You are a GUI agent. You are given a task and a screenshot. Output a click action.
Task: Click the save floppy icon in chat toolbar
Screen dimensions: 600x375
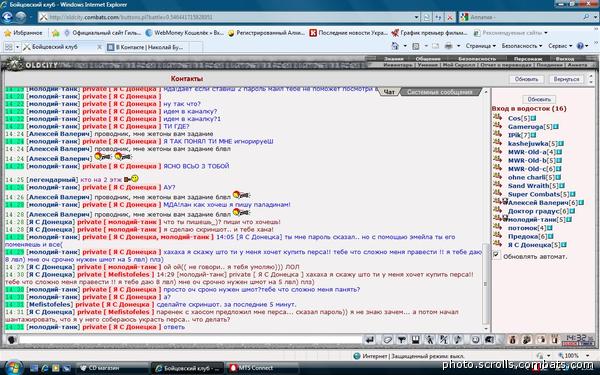click(x=416, y=339)
